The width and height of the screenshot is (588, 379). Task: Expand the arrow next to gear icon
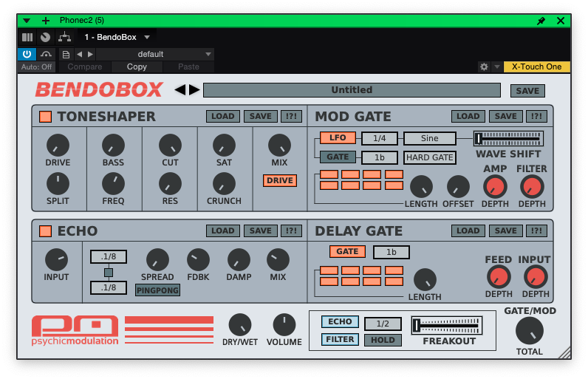click(x=497, y=66)
